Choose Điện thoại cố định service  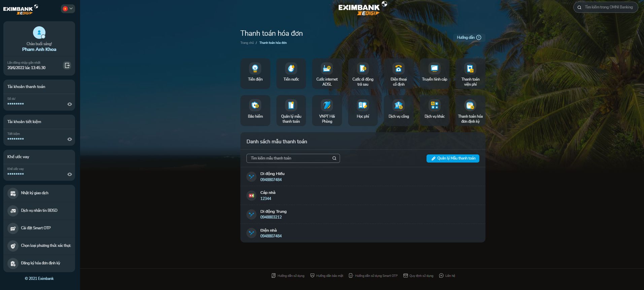coord(399,73)
